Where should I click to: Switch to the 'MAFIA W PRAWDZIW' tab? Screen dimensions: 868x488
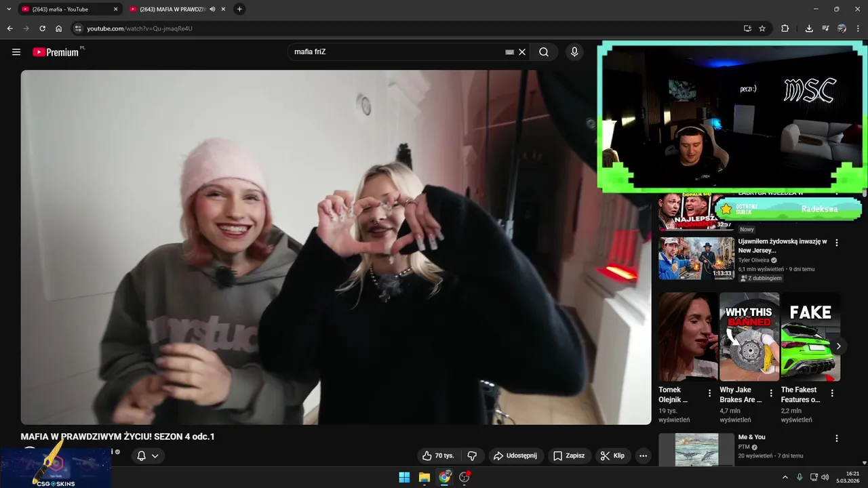(178, 9)
